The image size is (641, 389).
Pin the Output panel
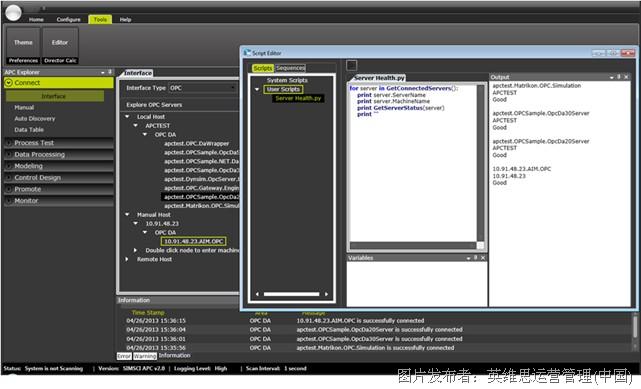(619, 77)
